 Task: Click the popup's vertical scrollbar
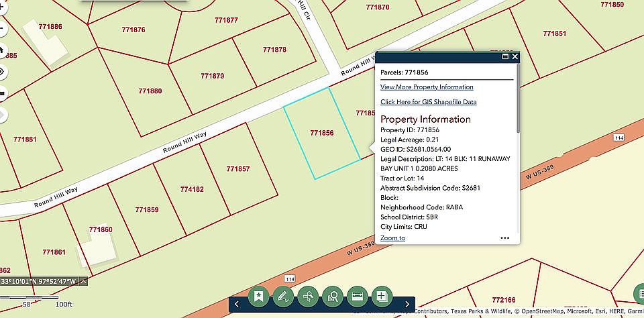click(518, 99)
